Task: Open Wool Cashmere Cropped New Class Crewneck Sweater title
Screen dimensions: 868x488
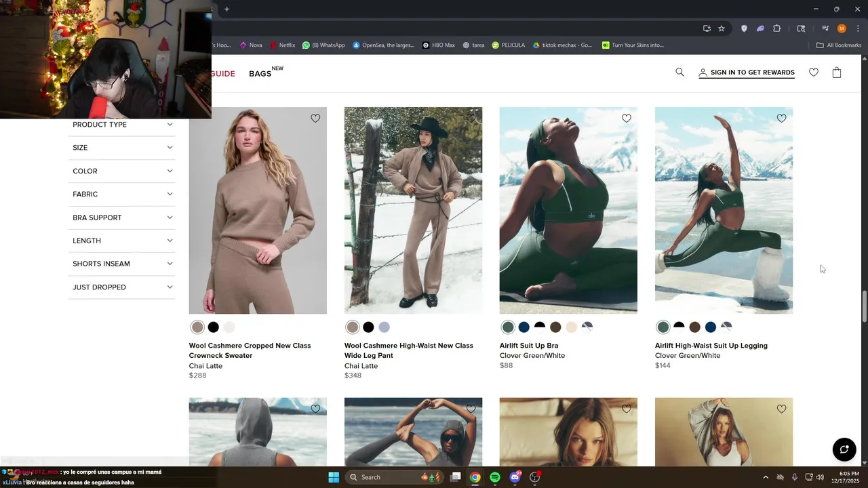Action: tap(250, 350)
